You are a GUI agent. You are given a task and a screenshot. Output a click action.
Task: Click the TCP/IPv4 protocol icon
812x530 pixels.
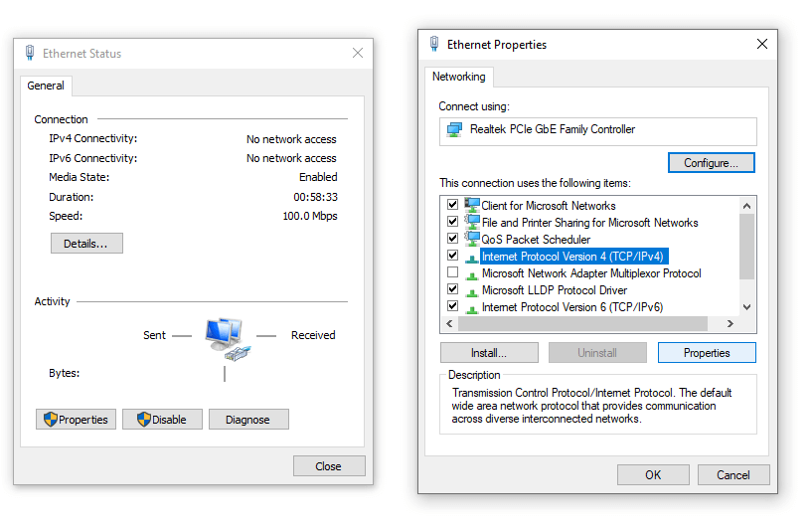pyautogui.click(x=472, y=258)
